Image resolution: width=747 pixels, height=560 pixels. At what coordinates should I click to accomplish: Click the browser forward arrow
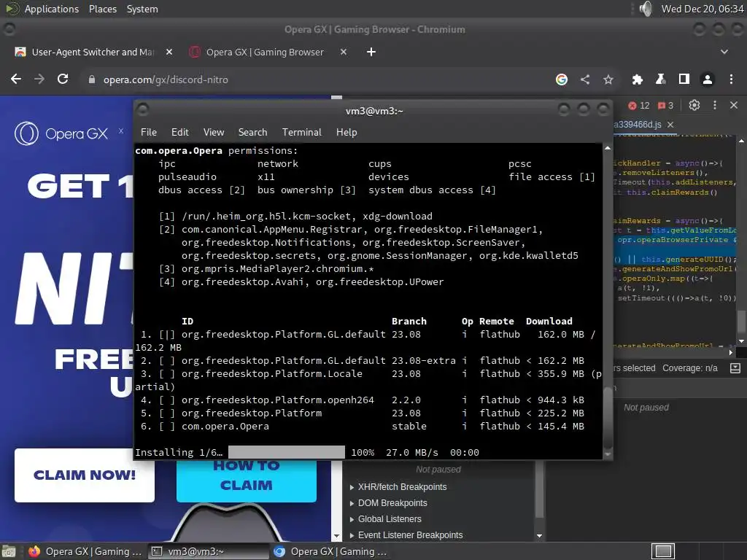click(x=39, y=79)
